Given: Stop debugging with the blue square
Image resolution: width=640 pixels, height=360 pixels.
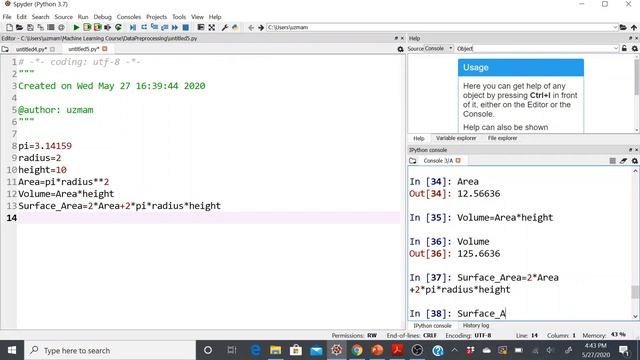Looking at the screenshot, I should [186, 27].
